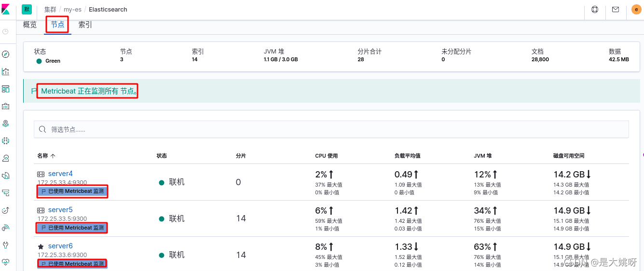Open Stack Monitoring via the heartbeat icon

tap(6, 262)
